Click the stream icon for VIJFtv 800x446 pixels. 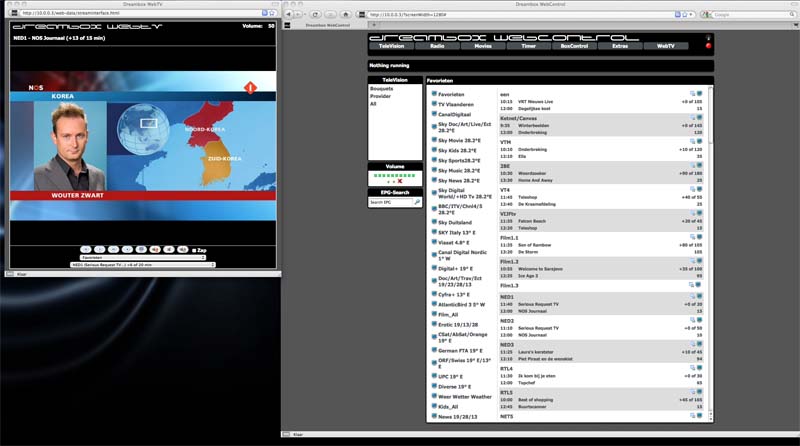click(699, 213)
